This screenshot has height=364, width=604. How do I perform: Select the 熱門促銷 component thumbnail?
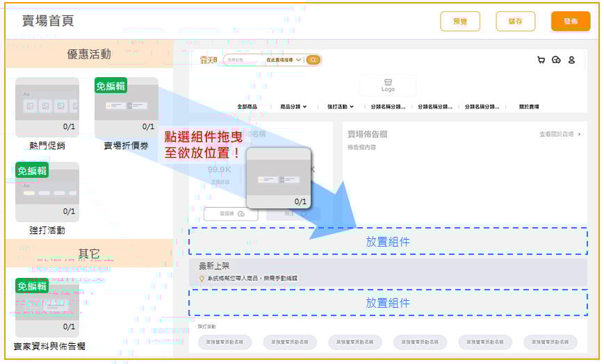pos(47,106)
